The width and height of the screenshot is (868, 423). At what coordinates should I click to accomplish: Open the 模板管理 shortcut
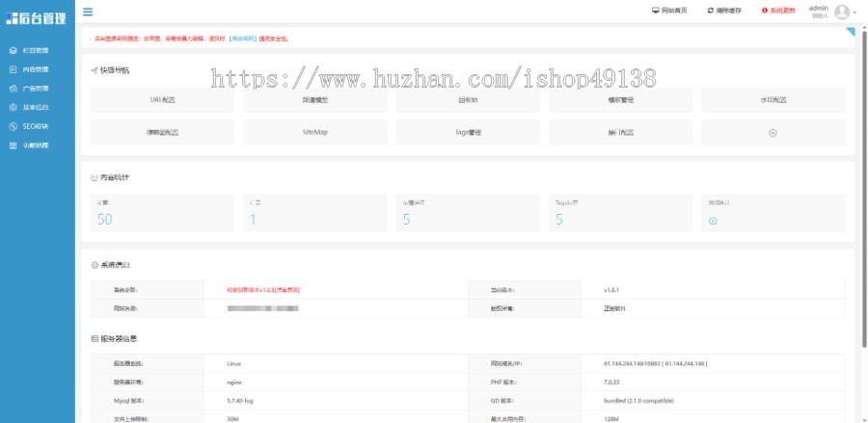tap(620, 100)
